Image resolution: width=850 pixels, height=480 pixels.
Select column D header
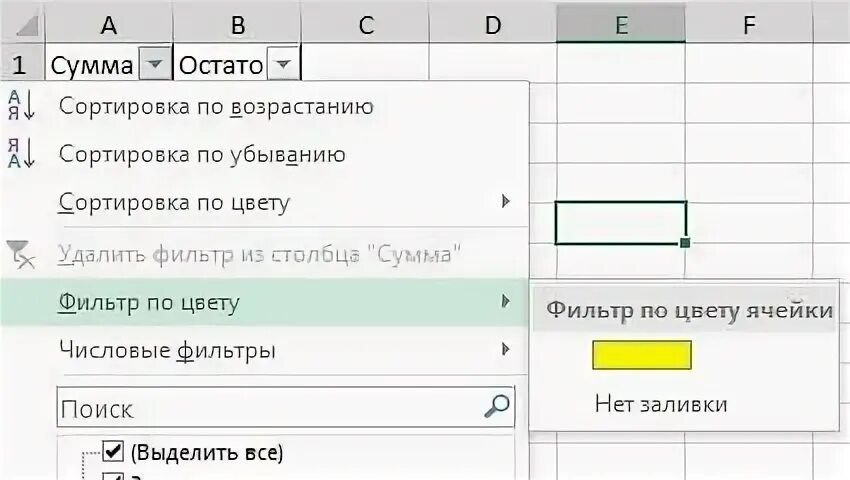[493, 25]
